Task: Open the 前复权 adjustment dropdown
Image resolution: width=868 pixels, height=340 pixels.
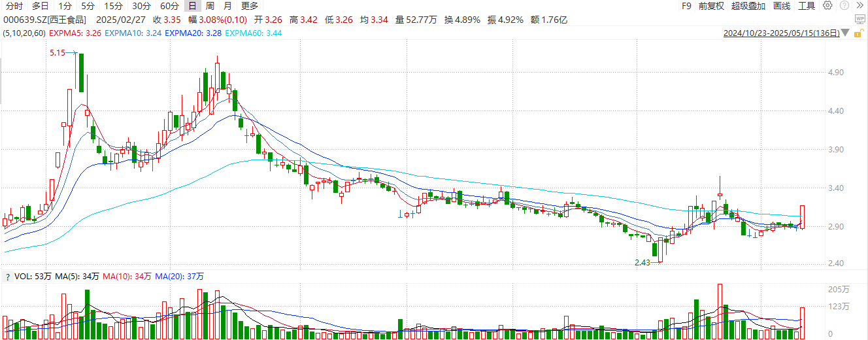Action: coord(711,6)
